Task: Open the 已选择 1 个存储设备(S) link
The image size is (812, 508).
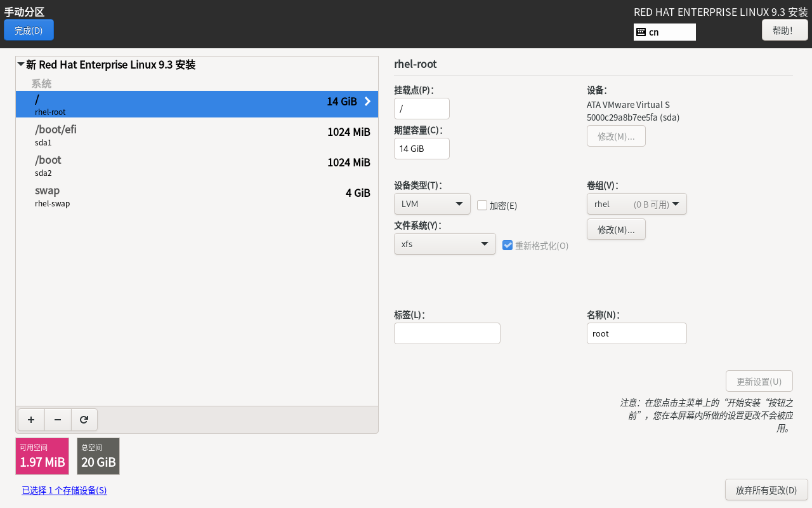Action: pos(64,490)
